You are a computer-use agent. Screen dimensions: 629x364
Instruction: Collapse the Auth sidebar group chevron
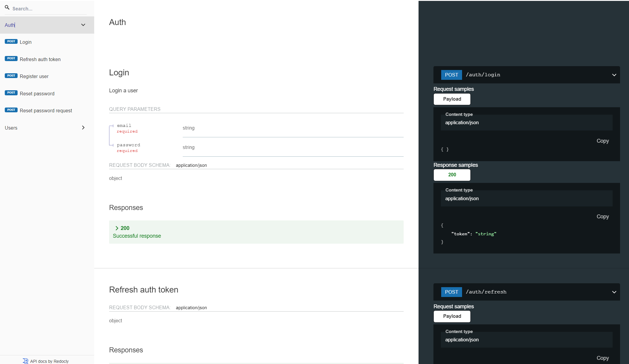click(83, 25)
